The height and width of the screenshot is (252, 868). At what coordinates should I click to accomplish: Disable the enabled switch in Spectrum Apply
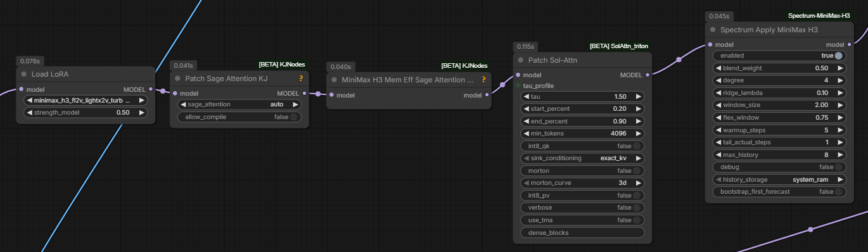(839, 56)
